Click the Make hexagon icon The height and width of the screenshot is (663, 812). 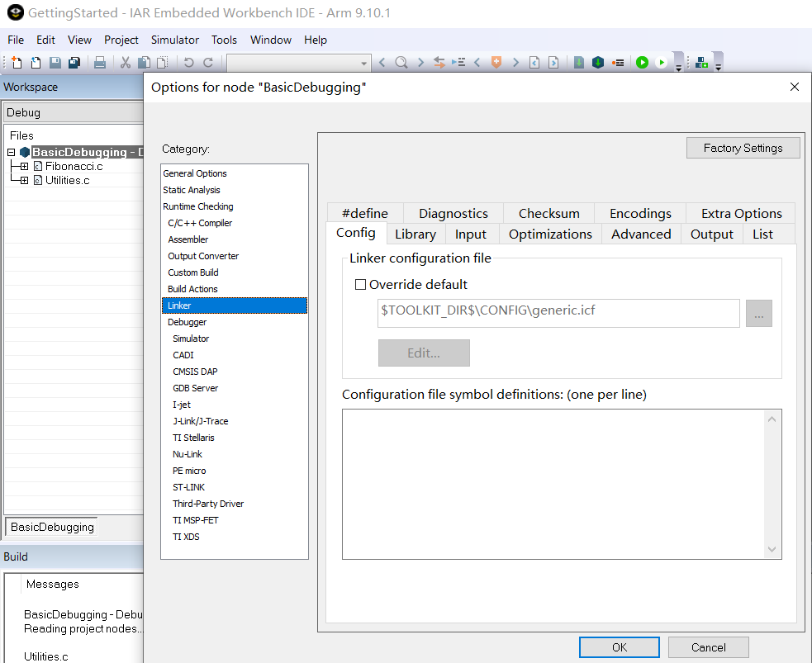pos(598,63)
